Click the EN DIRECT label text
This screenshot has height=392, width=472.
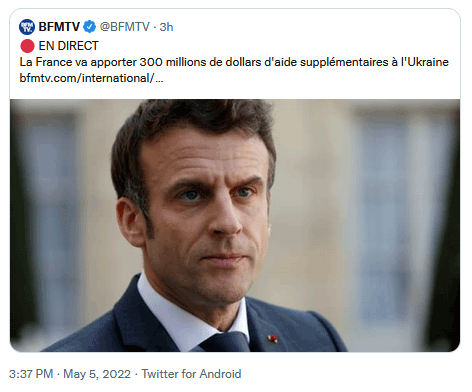coord(69,46)
